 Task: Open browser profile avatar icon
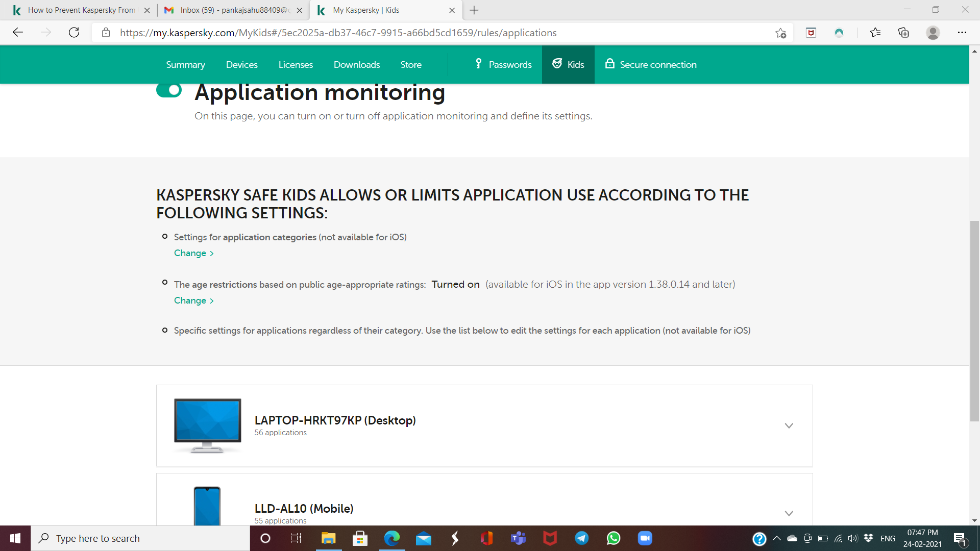point(933,33)
